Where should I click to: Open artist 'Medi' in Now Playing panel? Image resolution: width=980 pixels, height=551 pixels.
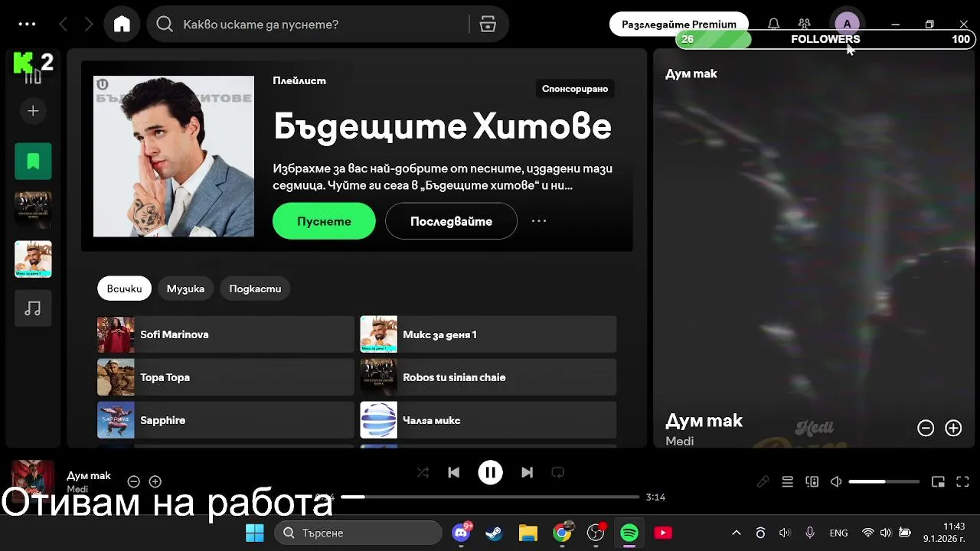(x=680, y=442)
